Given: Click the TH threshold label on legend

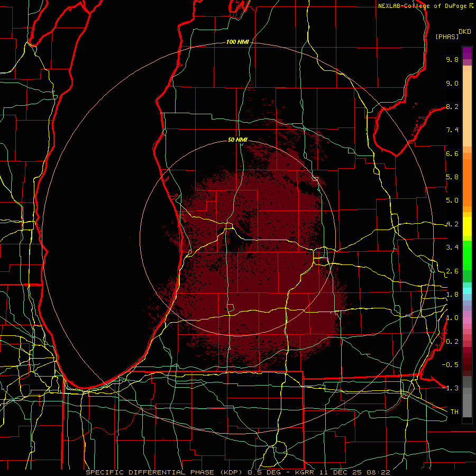Looking at the screenshot, I should (454, 412).
